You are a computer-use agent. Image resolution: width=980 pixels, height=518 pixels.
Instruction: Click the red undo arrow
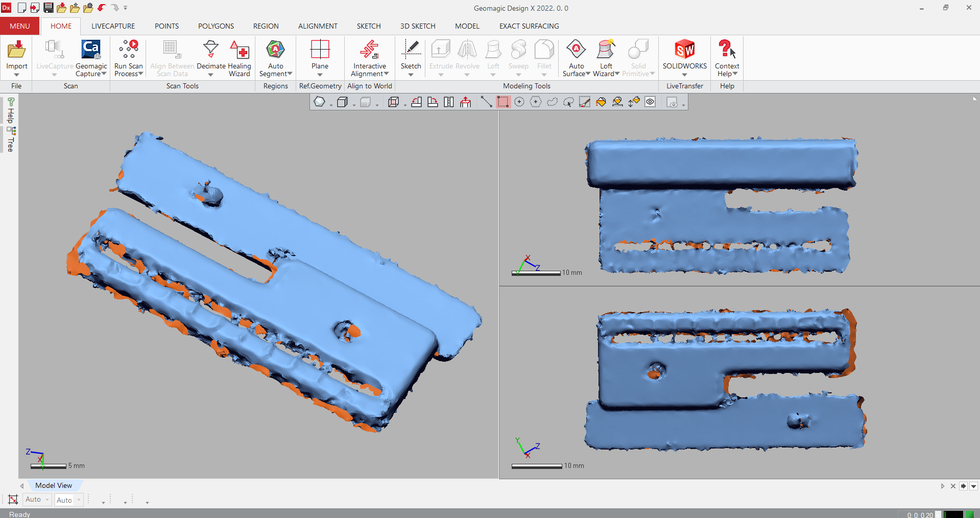pyautogui.click(x=102, y=8)
